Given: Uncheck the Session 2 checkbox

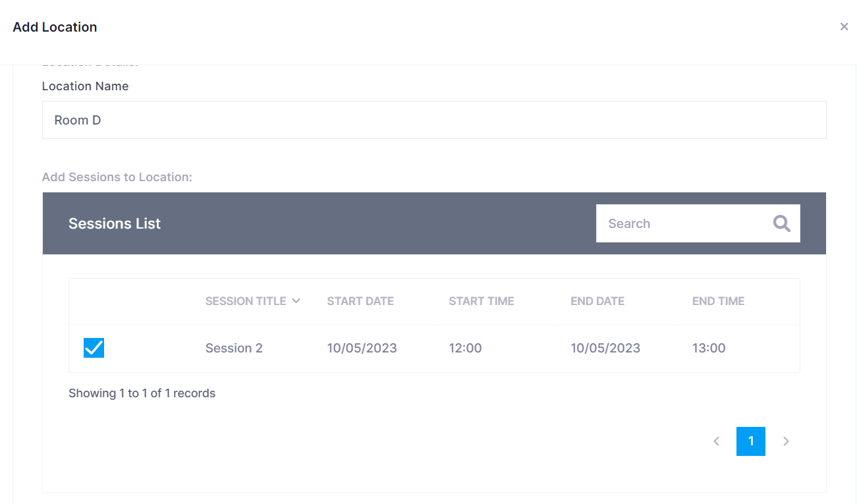Looking at the screenshot, I should coord(94,348).
